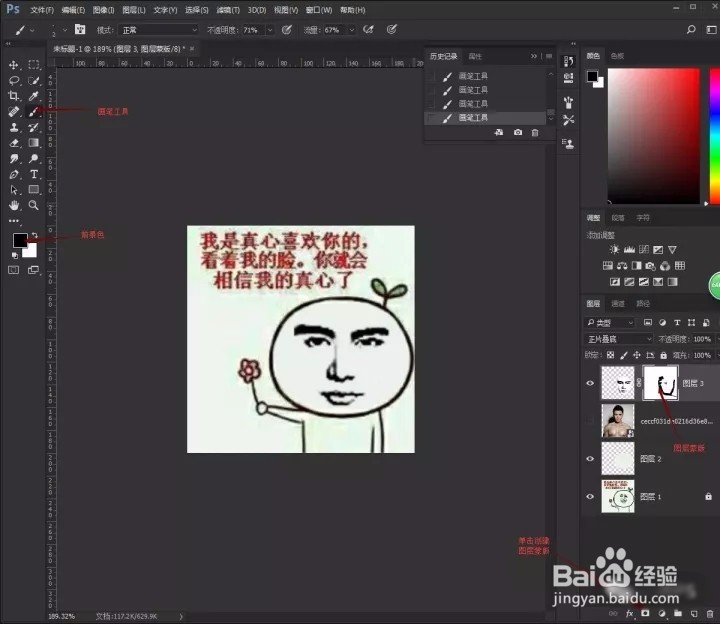Select the Smudge tool
Image resolution: width=720 pixels, height=624 pixels.
point(14,158)
